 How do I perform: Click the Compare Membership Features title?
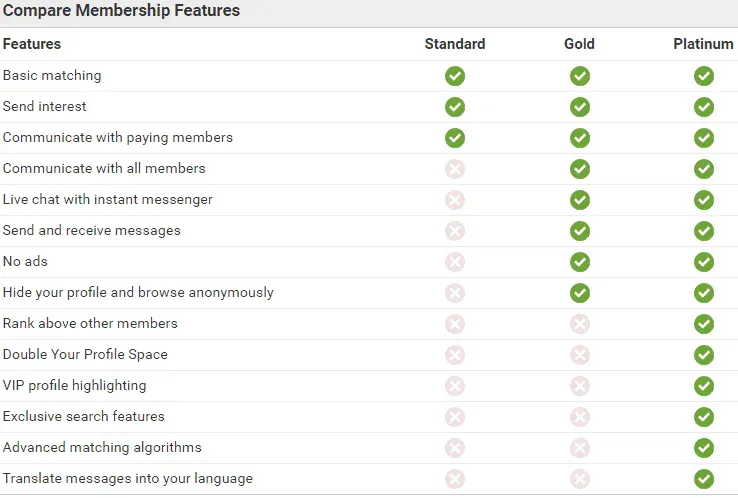121,12
